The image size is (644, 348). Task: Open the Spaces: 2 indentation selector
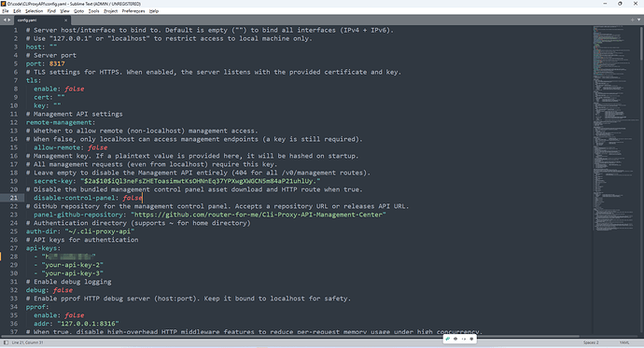pos(591,342)
